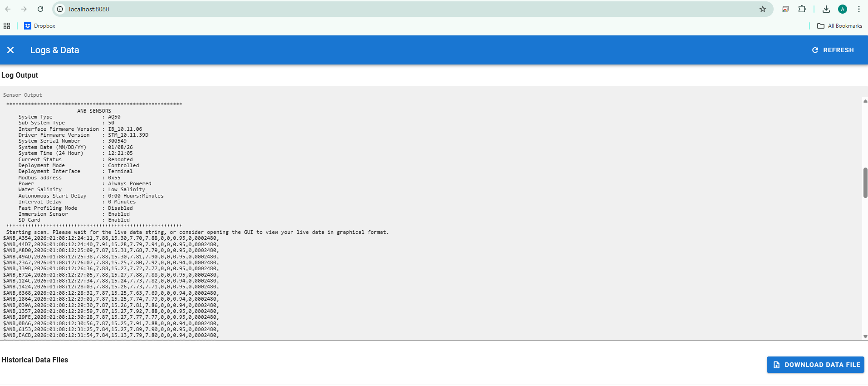Click the $ANB,49AD data row
This screenshot has height=386, width=868.
pos(111,257)
